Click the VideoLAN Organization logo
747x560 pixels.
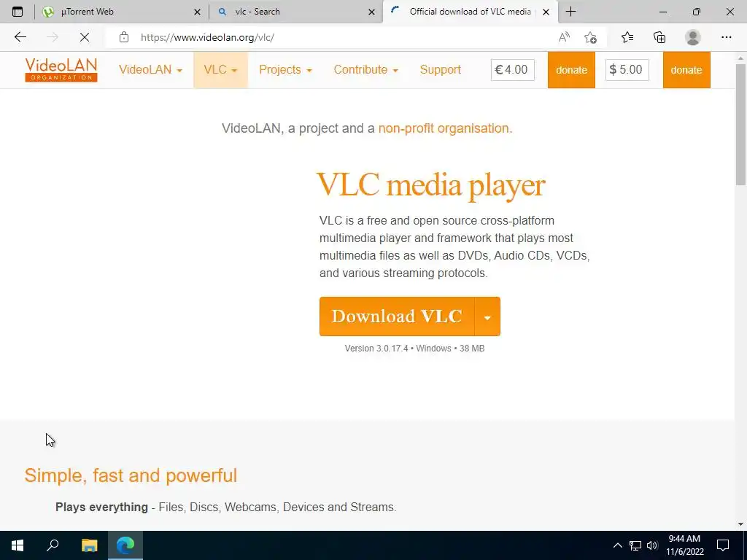[x=61, y=69]
